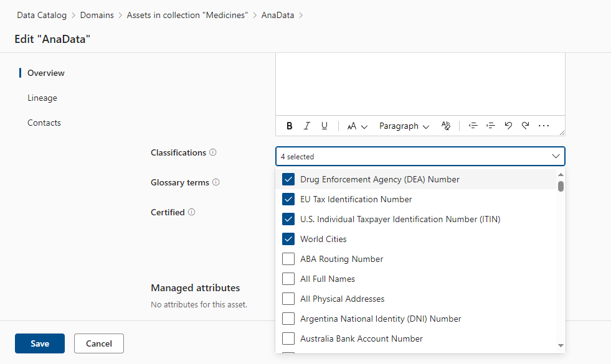Apply italic formatting in description editor
Screen dimensions: 611x364
pos(306,126)
